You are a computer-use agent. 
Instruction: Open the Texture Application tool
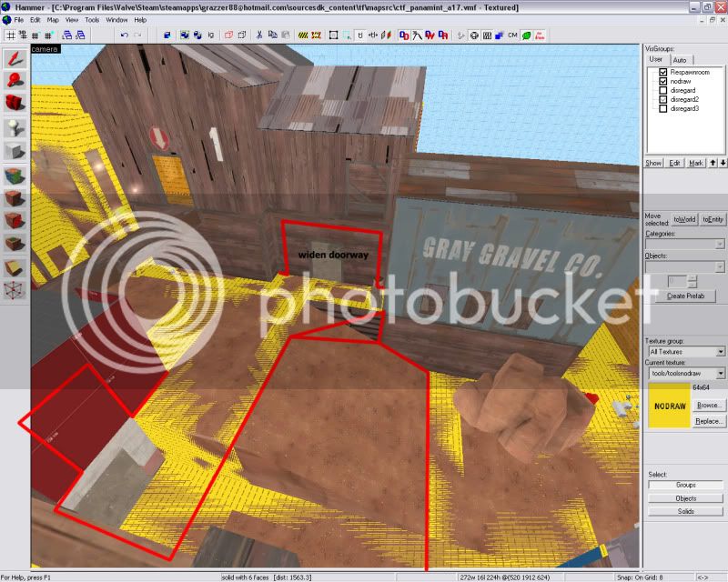click(15, 176)
